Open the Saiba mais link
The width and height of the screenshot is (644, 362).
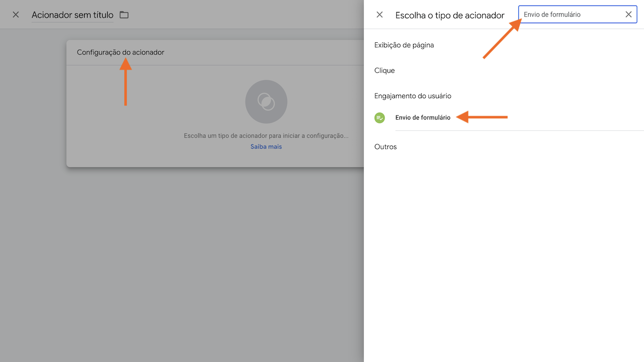point(266,146)
